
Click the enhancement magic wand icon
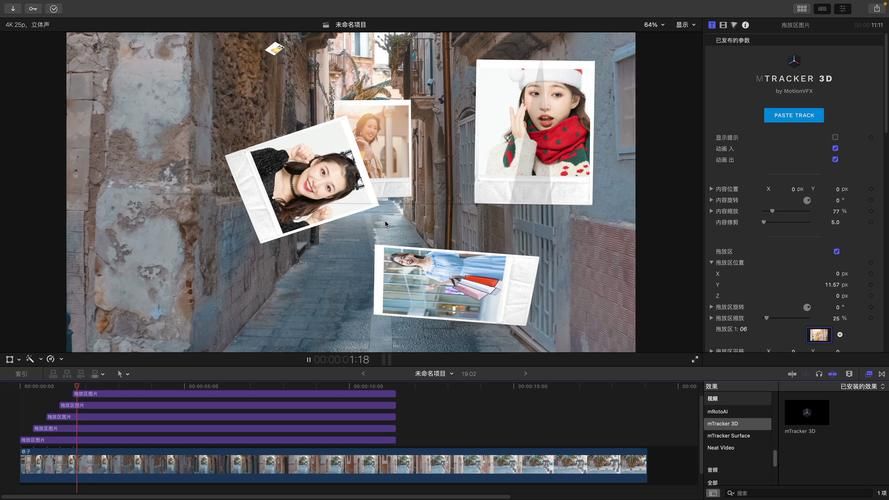(30, 359)
